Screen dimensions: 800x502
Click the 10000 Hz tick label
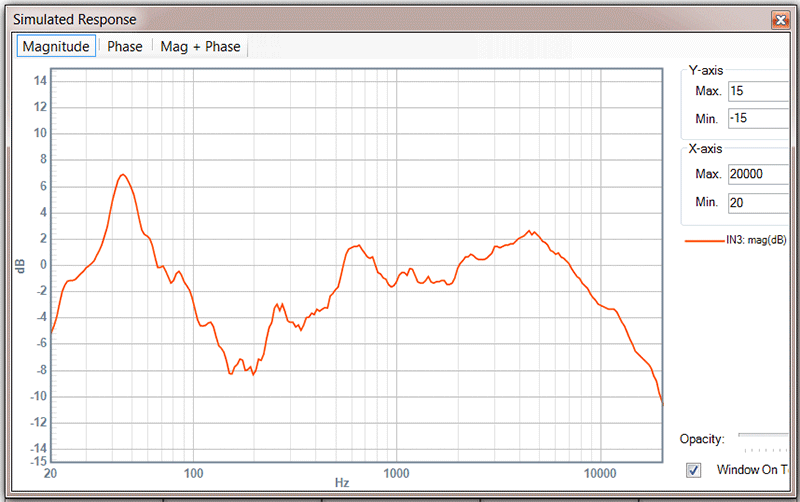[600, 471]
